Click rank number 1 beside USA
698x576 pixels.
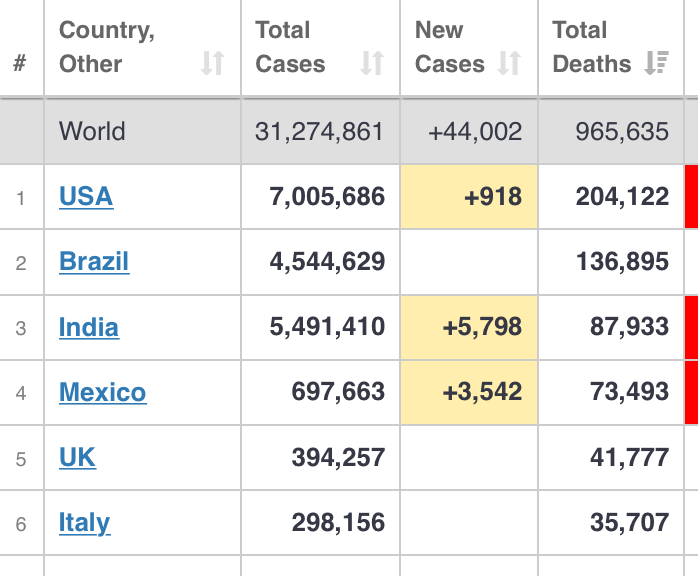pos(20,198)
